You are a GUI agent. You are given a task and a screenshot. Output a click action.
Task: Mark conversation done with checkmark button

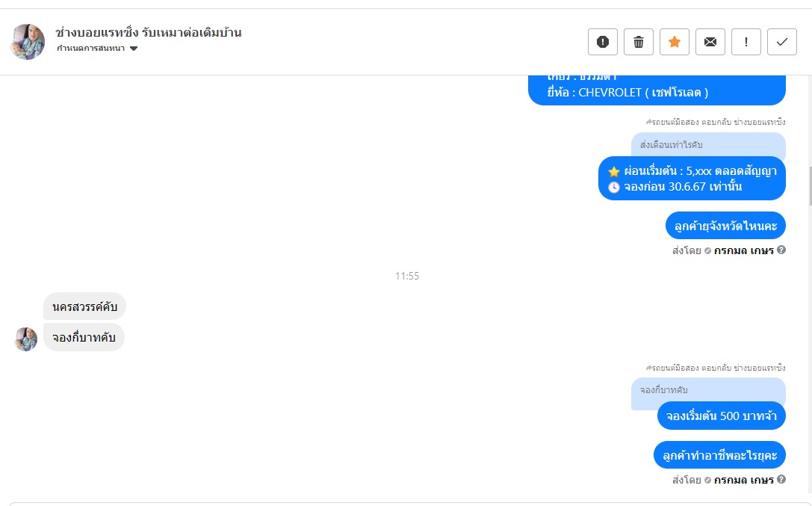782,42
